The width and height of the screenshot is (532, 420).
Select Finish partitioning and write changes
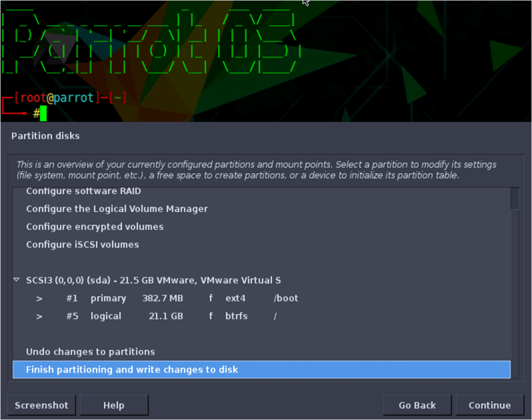pos(262,370)
